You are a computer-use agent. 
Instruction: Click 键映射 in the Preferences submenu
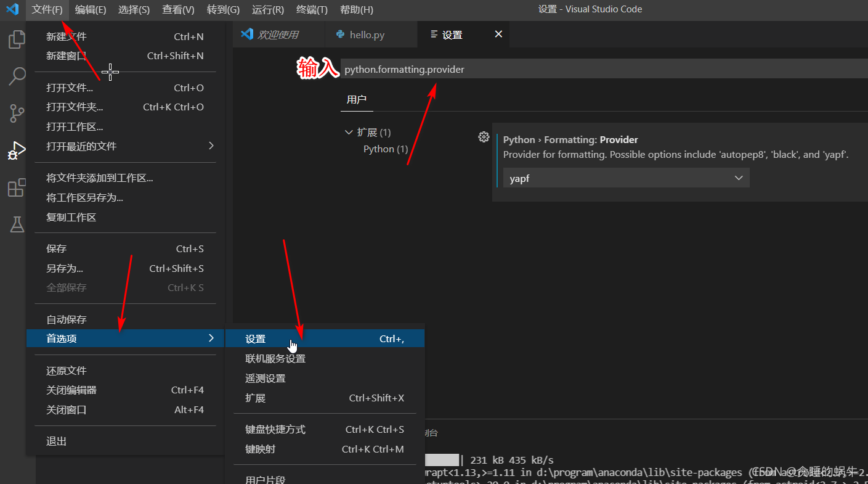click(325, 449)
